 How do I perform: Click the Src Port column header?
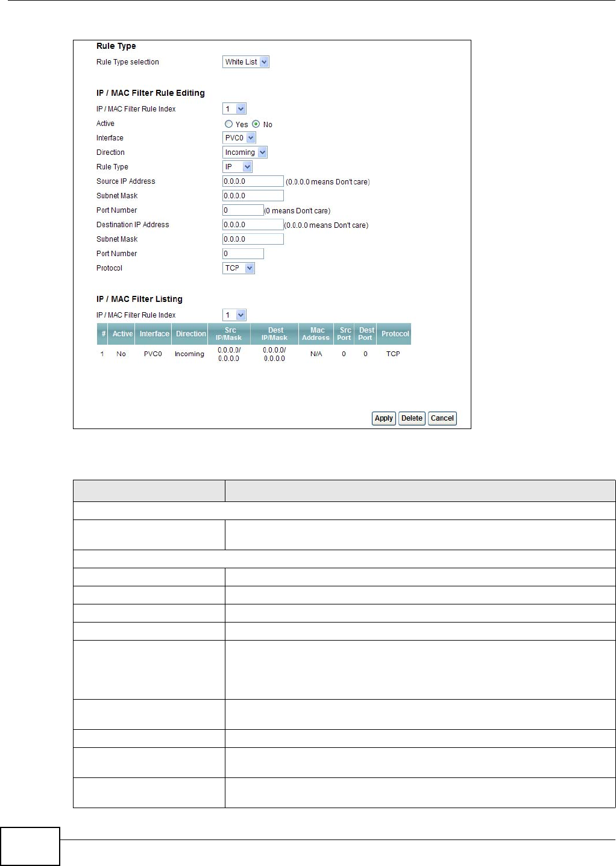345,334
